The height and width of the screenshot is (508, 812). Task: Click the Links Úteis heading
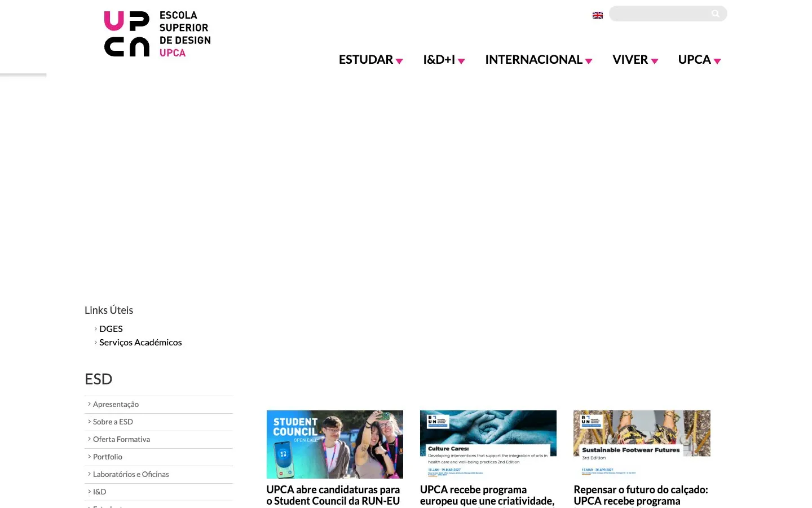click(x=109, y=310)
